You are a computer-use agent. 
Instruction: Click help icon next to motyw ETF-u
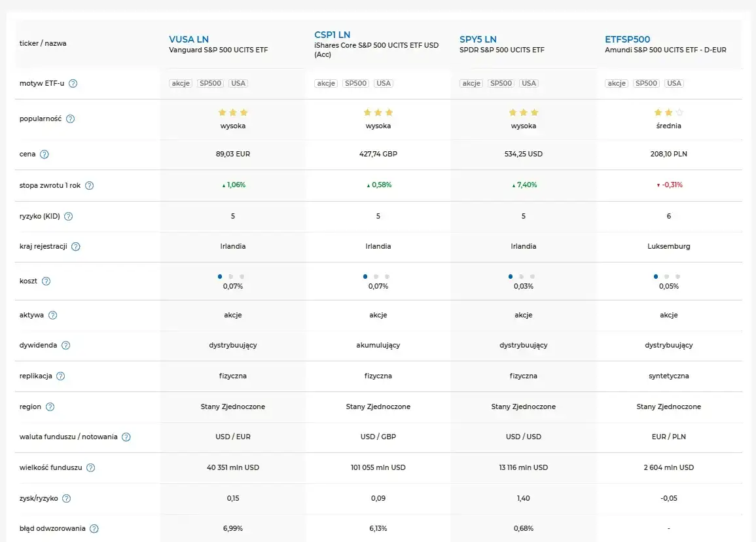[x=73, y=84]
